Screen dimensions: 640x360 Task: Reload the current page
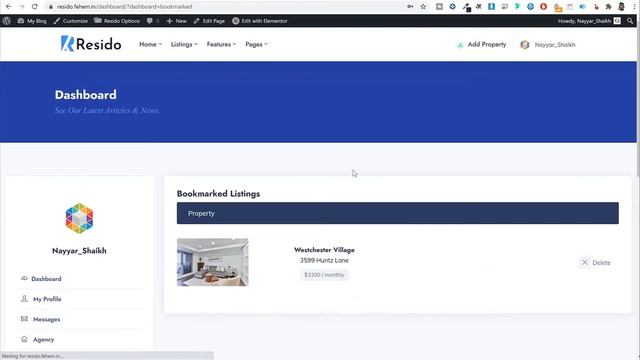coord(35,7)
